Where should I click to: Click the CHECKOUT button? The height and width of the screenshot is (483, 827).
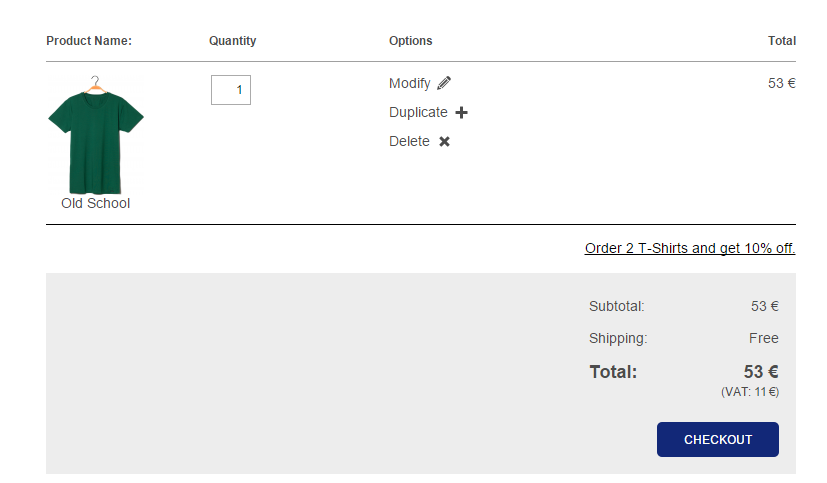coord(718,439)
